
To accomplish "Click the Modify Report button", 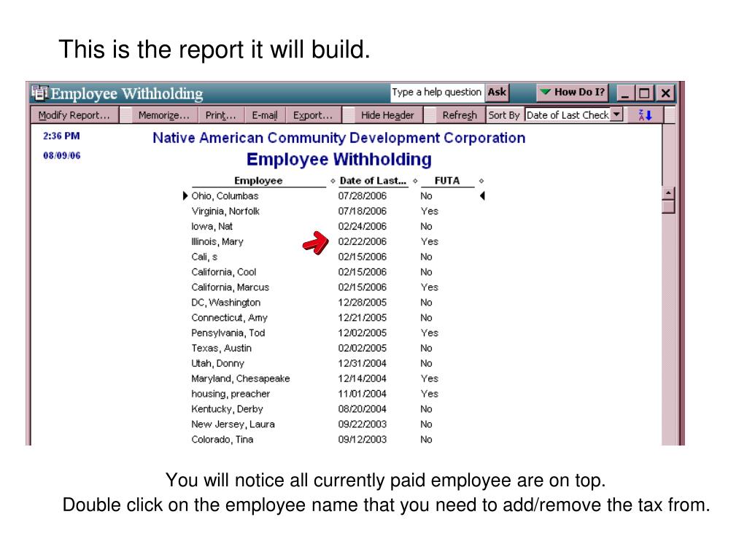I will (x=74, y=114).
